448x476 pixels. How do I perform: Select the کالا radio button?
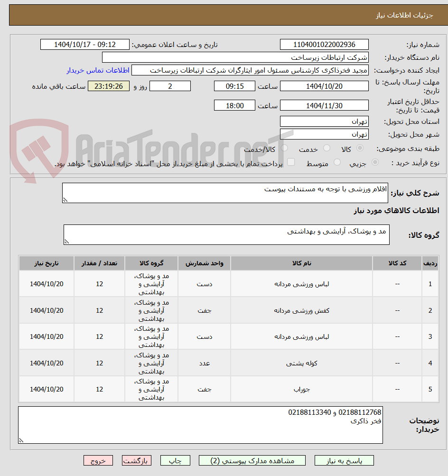360,148
